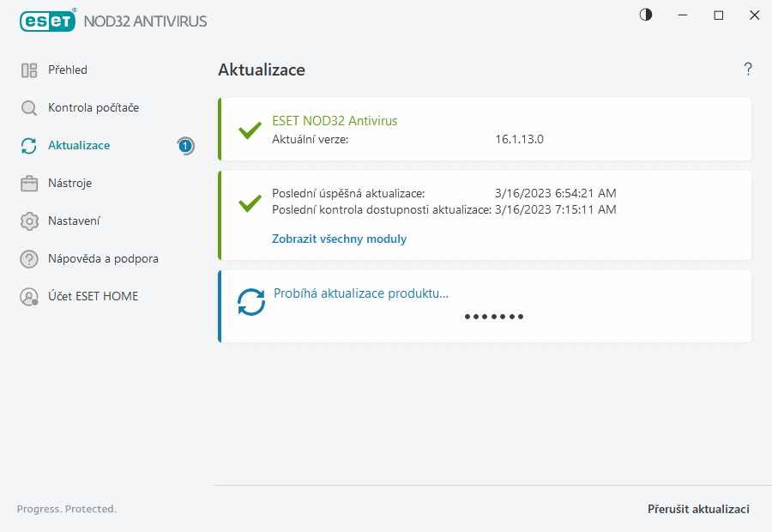The height and width of the screenshot is (532, 772).
Task: Click the ESET NOD32 Antivirus version title
Action: tap(335, 121)
